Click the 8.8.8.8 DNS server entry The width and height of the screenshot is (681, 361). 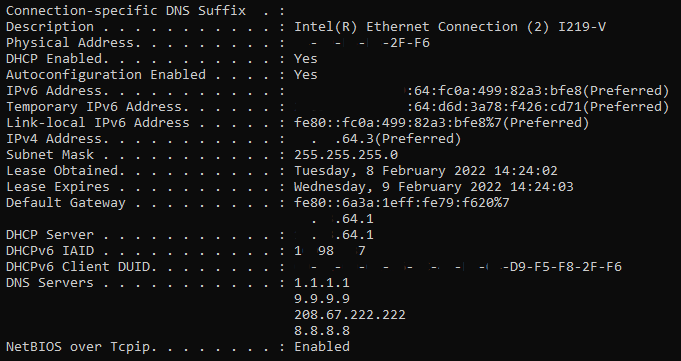coord(322,331)
